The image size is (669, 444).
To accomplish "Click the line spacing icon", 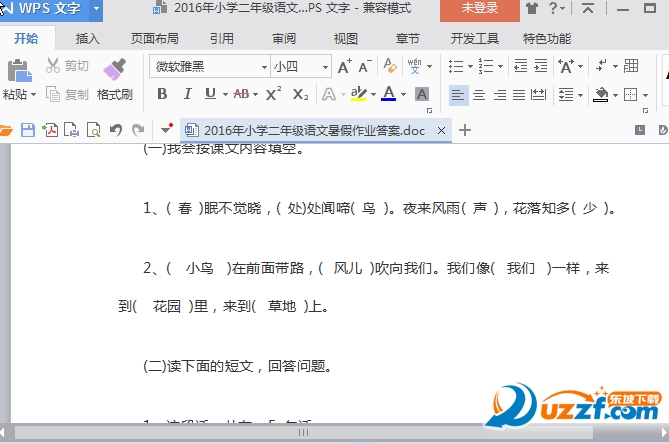I will coord(566,94).
